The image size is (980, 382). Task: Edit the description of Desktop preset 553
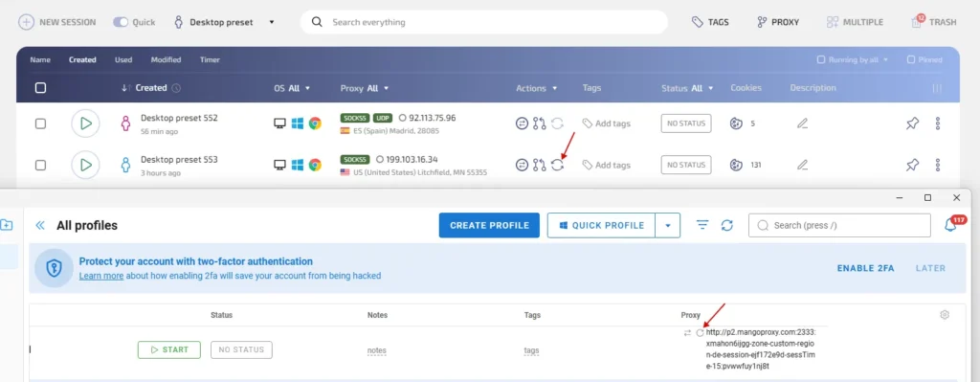[x=803, y=165]
